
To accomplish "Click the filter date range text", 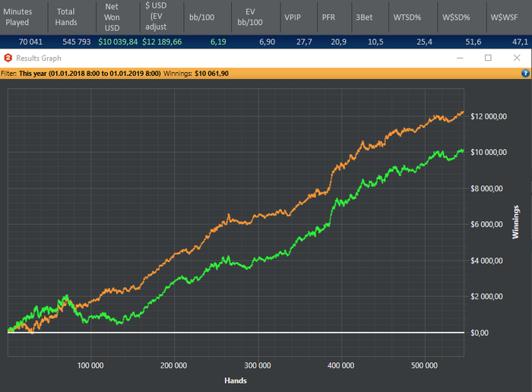I will pos(90,74).
